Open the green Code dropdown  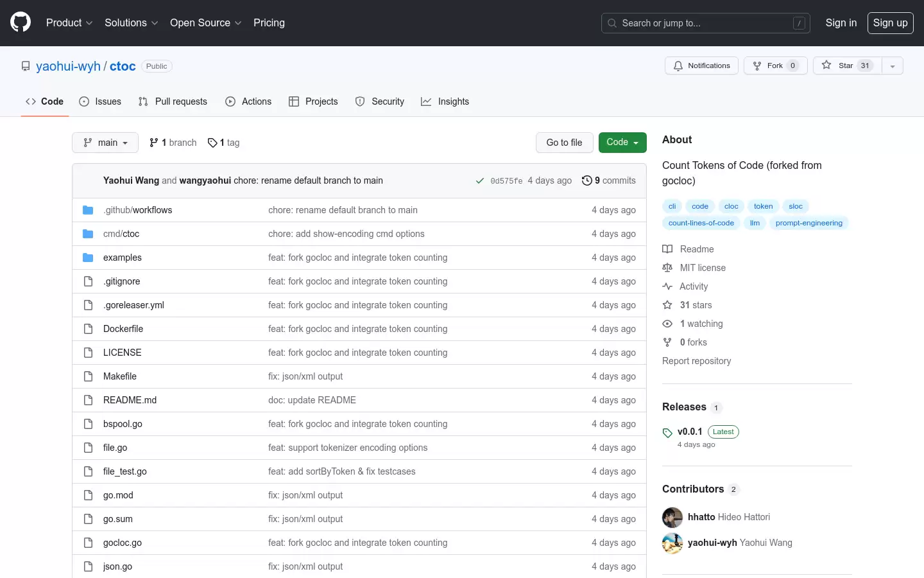(622, 143)
